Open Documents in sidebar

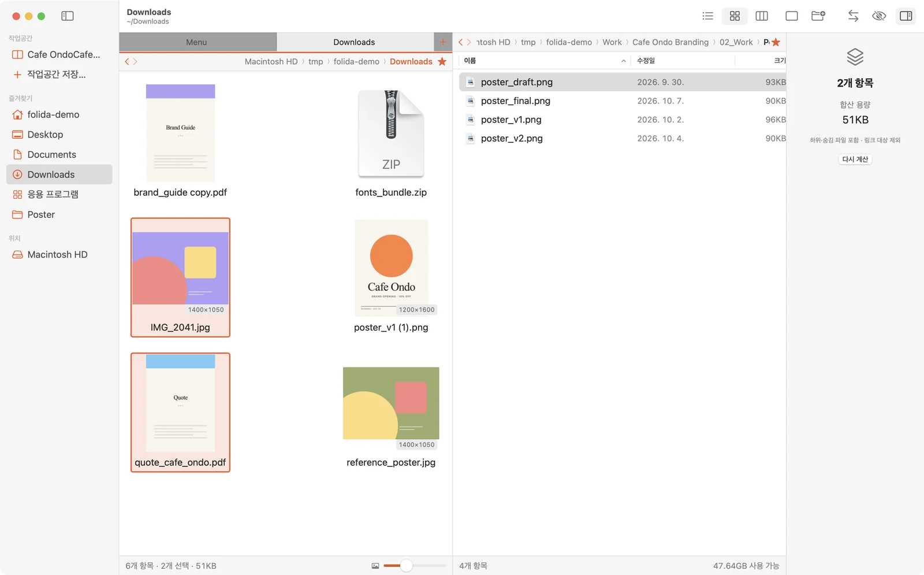click(59, 154)
